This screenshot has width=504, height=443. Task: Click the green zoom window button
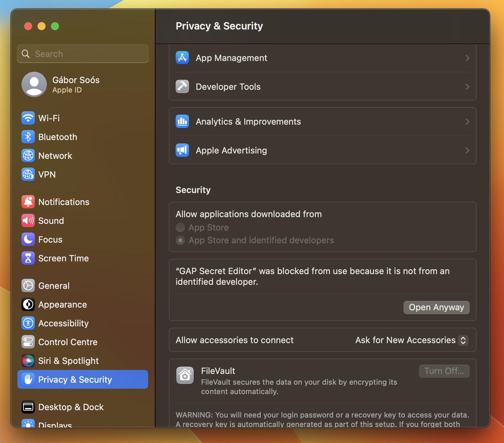pyautogui.click(x=55, y=26)
